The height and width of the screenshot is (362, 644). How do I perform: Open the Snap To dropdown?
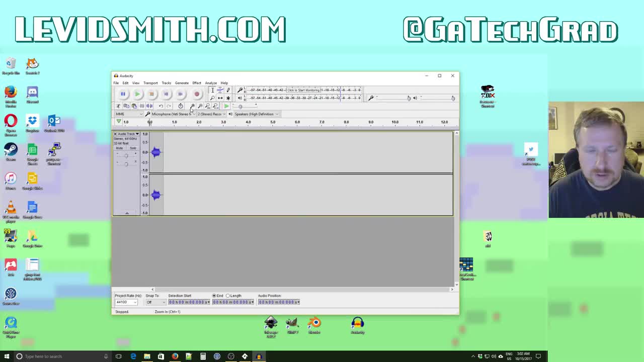tap(155, 302)
